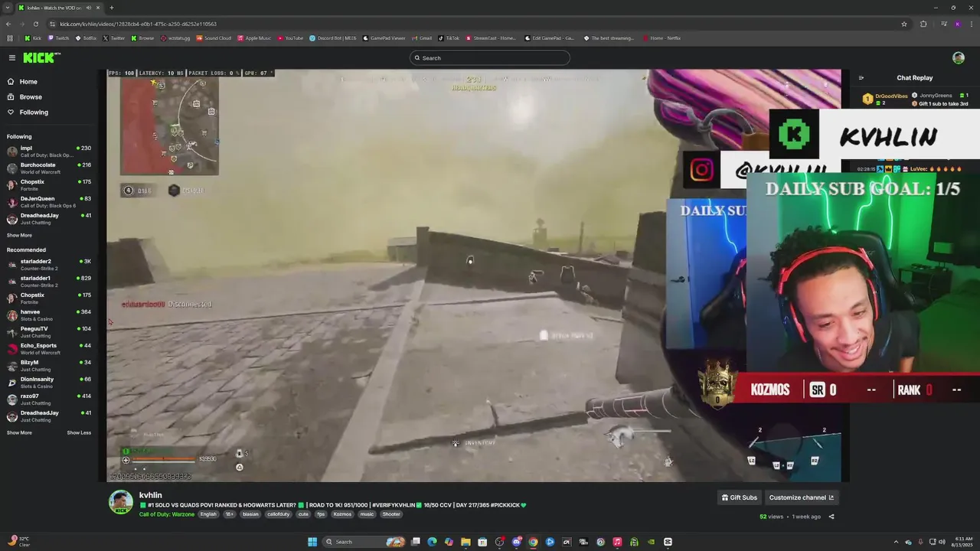This screenshot has width=980, height=551.
Task: Open DionInsanity channel in Recommended
Action: tap(49, 383)
